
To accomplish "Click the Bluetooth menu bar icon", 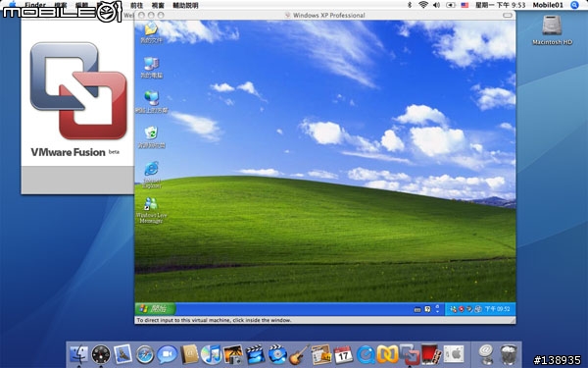I will [x=410, y=5].
